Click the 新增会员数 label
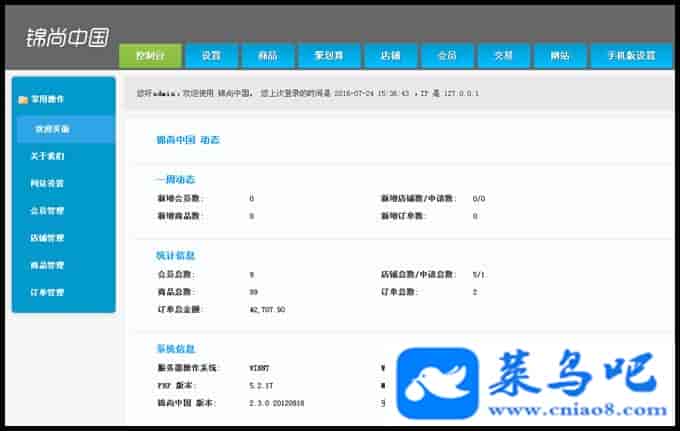 (x=180, y=199)
